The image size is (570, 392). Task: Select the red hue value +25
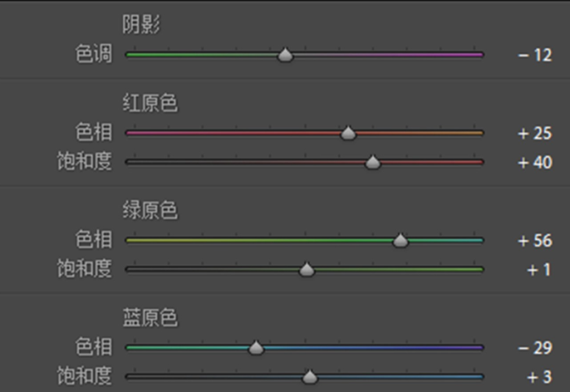click(535, 133)
